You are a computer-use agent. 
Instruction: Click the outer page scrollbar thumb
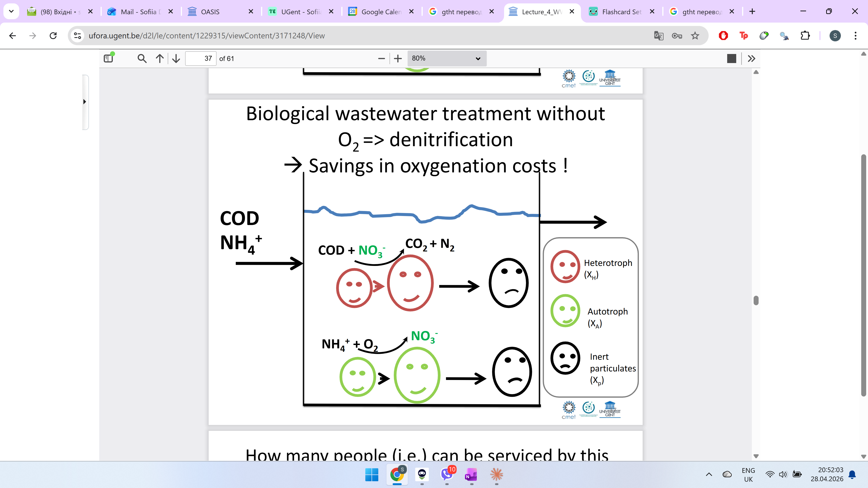[863, 275]
